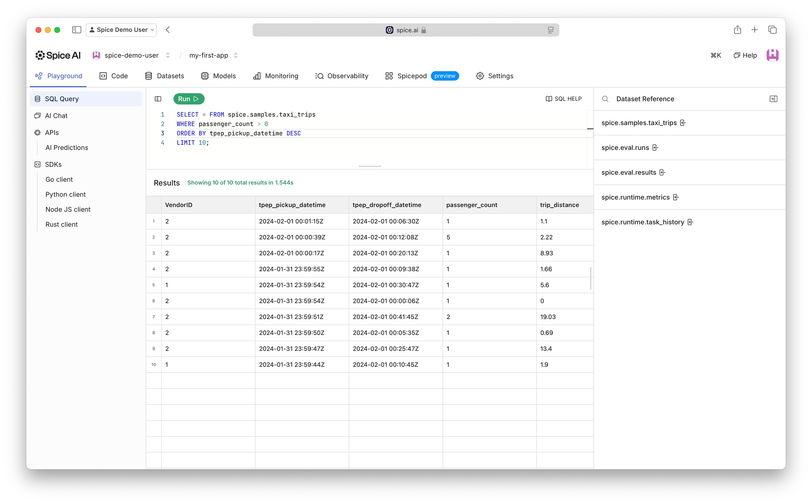Expand the my-first-app app switcher

[236, 55]
